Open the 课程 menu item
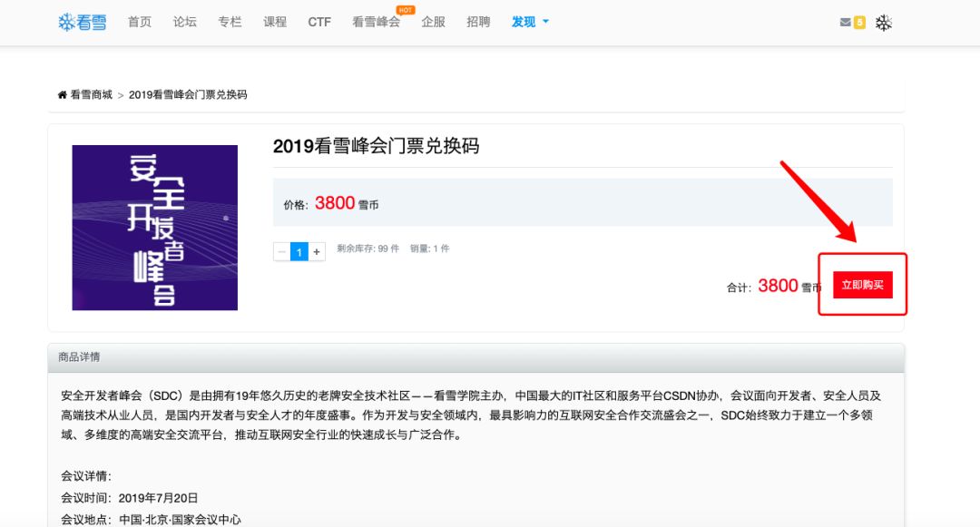This screenshot has width=980, height=527. pyautogui.click(x=274, y=22)
